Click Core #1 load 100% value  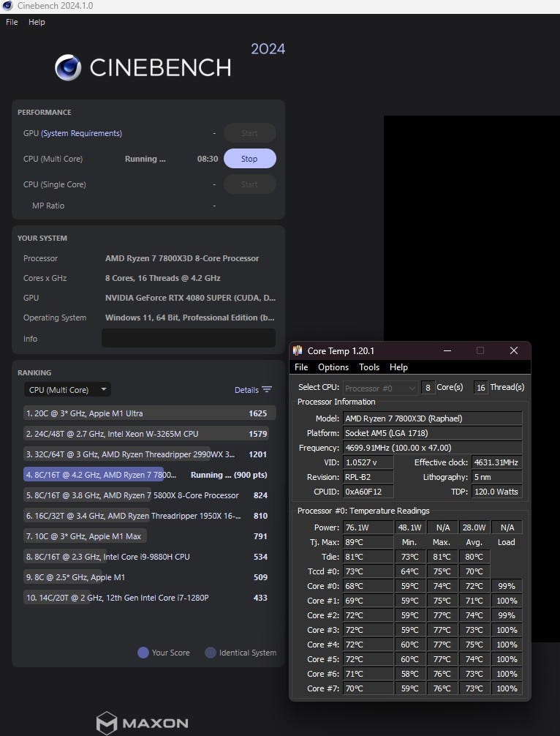point(507,601)
